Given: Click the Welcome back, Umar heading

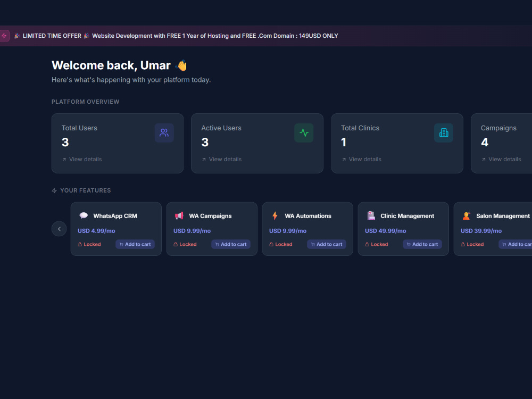Looking at the screenshot, I should pos(111,65).
